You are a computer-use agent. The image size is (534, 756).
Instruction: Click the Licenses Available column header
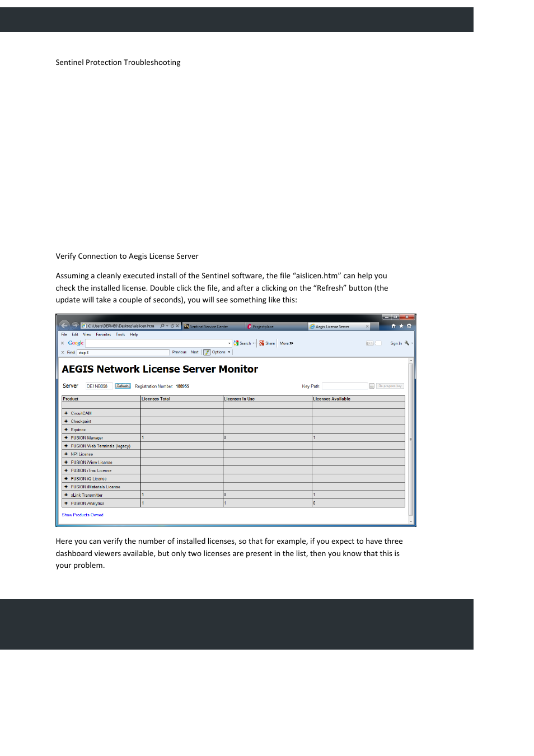click(358, 399)
